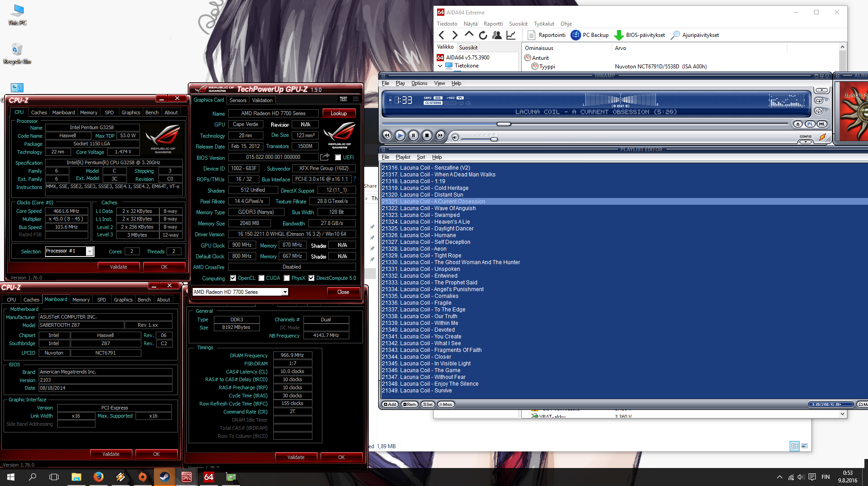Open Winamp lightning bolt about icon

pyautogui.click(x=823, y=137)
